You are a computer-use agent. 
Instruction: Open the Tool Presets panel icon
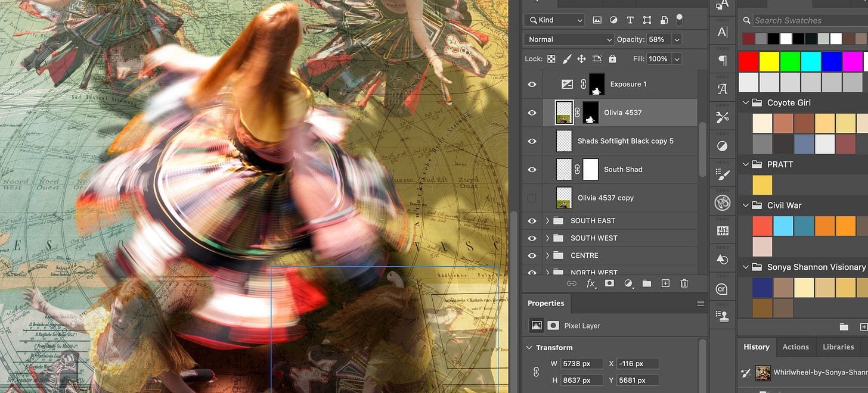click(723, 117)
